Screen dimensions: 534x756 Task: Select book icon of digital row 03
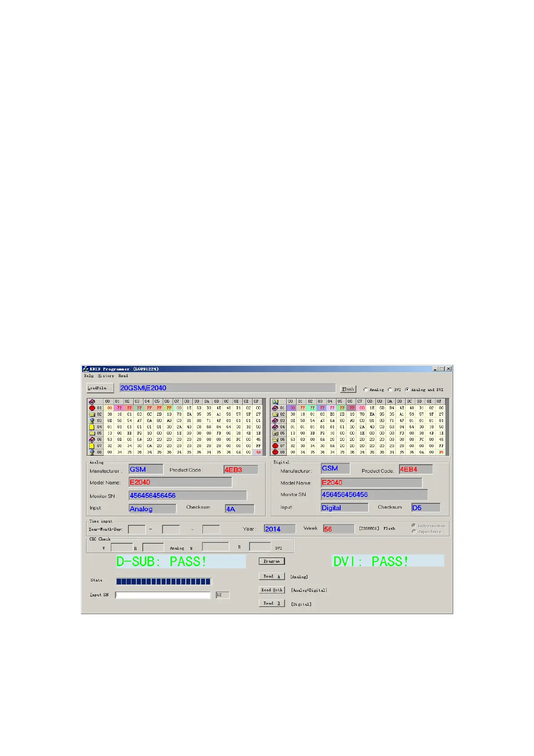(x=275, y=421)
